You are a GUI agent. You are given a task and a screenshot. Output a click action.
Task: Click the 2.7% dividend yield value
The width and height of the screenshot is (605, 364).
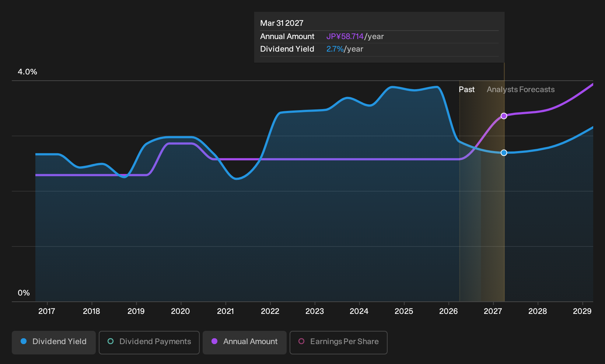(x=335, y=49)
